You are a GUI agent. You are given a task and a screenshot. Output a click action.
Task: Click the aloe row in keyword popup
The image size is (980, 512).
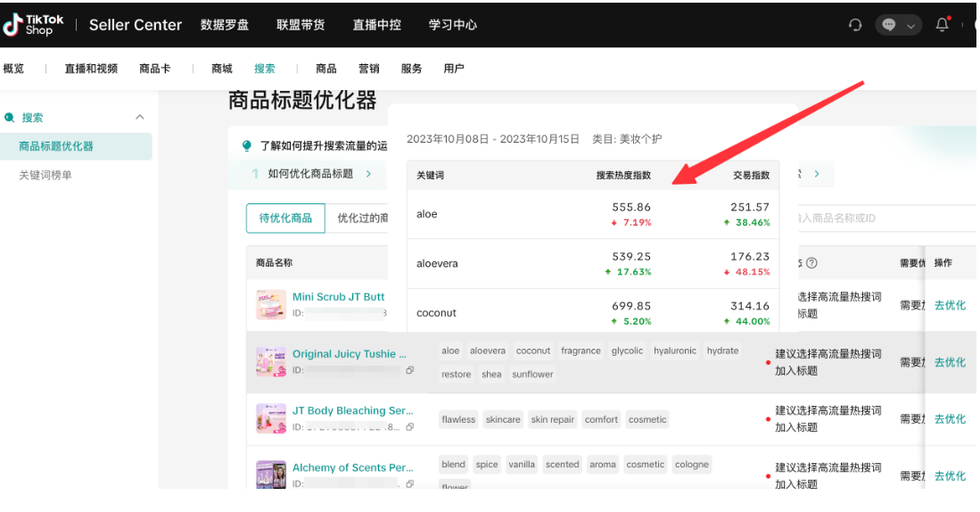click(x=592, y=214)
